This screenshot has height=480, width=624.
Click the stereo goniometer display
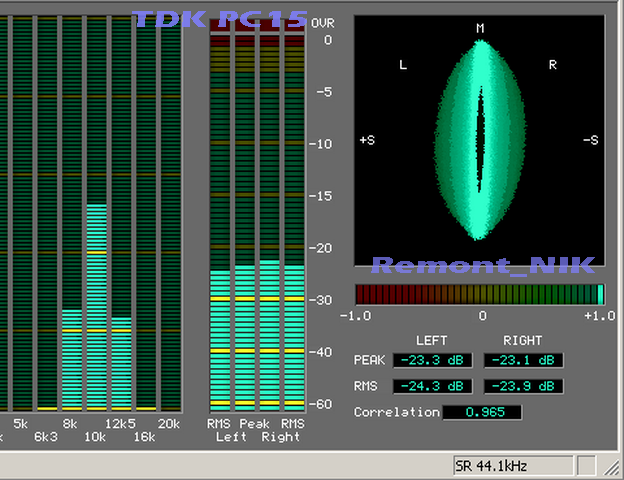click(x=479, y=140)
